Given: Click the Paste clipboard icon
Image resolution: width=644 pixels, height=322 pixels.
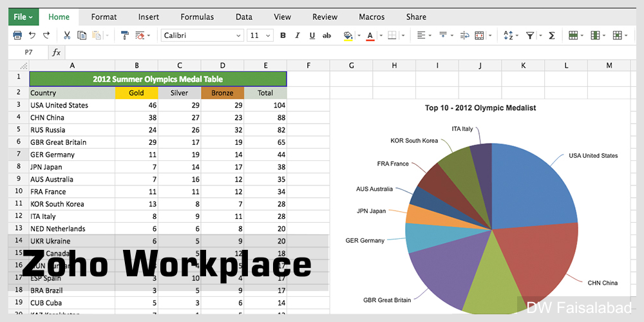Looking at the screenshot, I should [x=97, y=35].
